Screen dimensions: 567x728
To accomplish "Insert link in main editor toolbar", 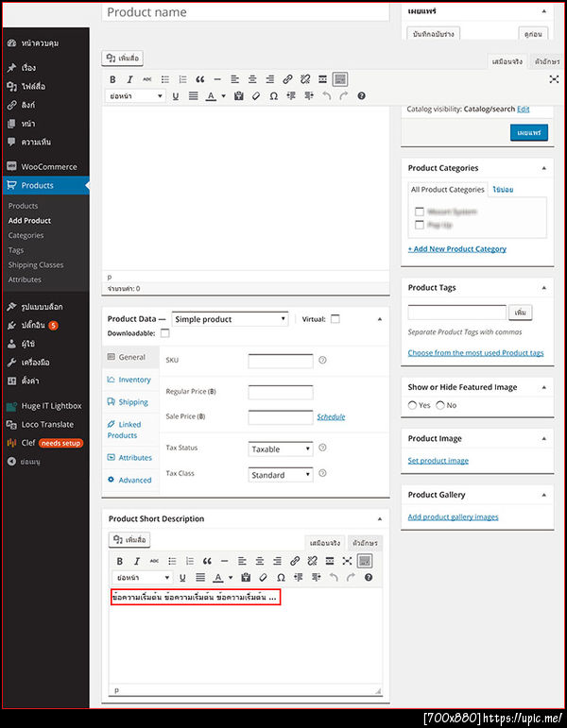I will 287,79.
